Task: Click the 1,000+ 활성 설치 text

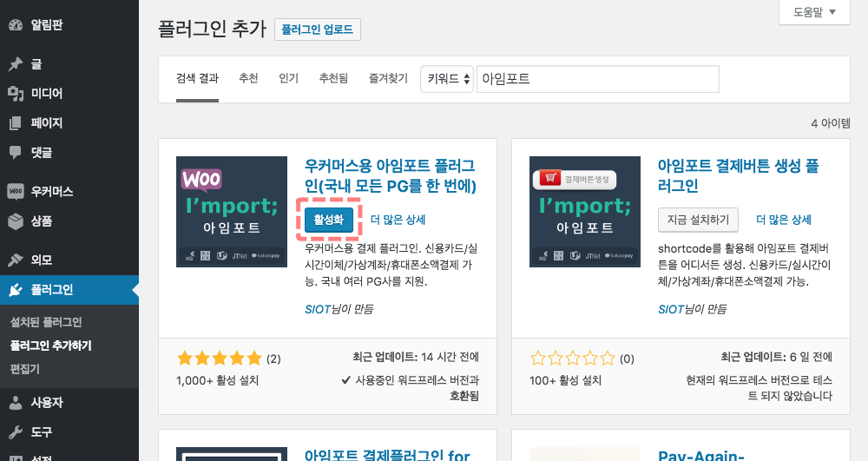Action: click(x=218, y=381)
